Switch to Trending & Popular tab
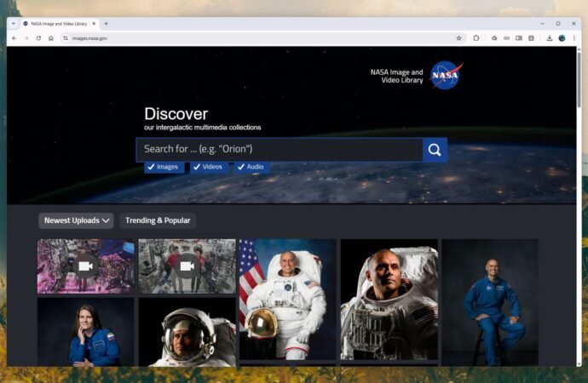 pos(158,220)
